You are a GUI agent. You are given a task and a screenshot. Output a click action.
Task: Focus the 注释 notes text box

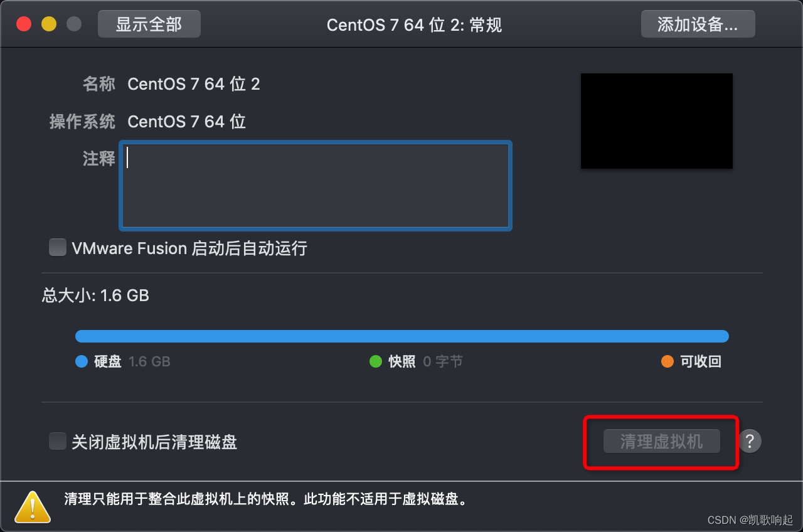pyautogui.click(x=316, y=185)
